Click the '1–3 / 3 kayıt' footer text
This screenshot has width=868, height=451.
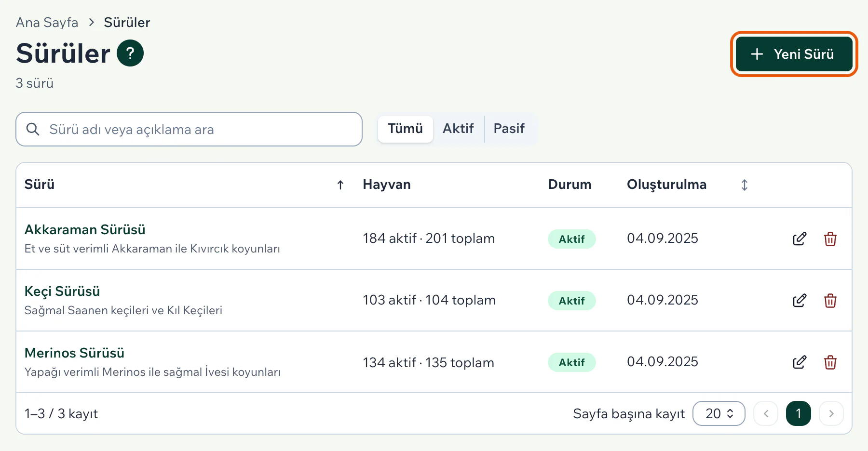[x=61, y=414]
